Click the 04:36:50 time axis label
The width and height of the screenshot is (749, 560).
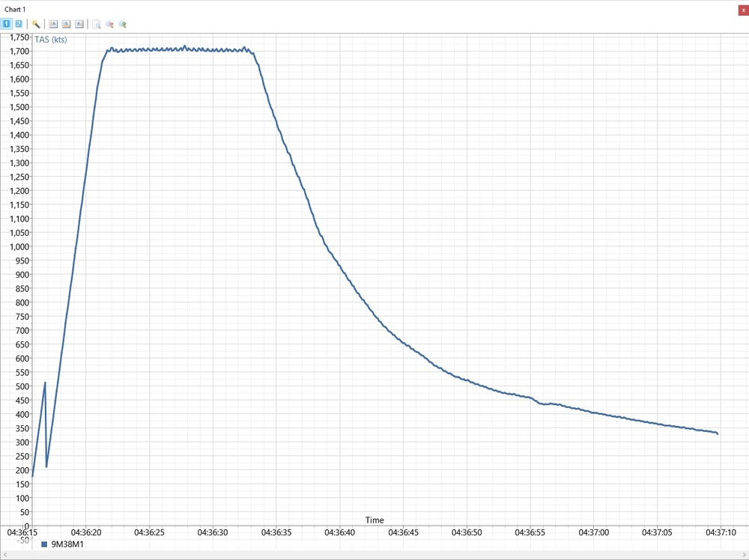(466, 532)
